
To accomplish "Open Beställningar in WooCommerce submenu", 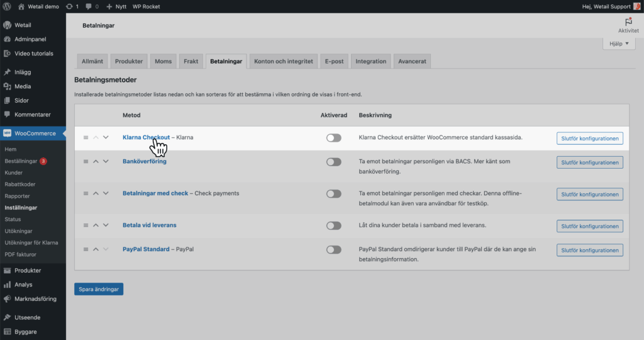I will [x=21, y=161].
